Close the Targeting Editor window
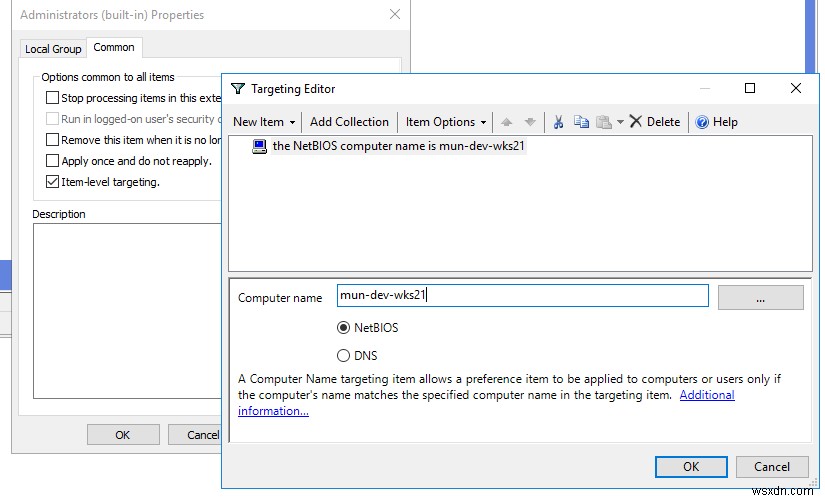Screen dimensions: 825x501 point(796,88)
